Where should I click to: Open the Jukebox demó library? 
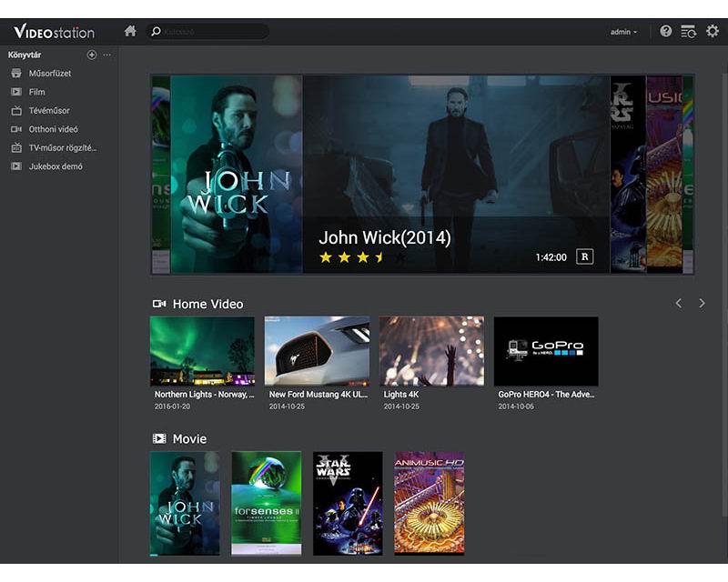pos(55,166)
